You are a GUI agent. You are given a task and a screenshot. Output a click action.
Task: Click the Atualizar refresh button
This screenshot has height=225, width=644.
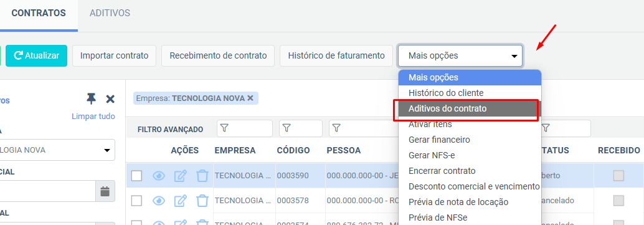tap(36, 56)
